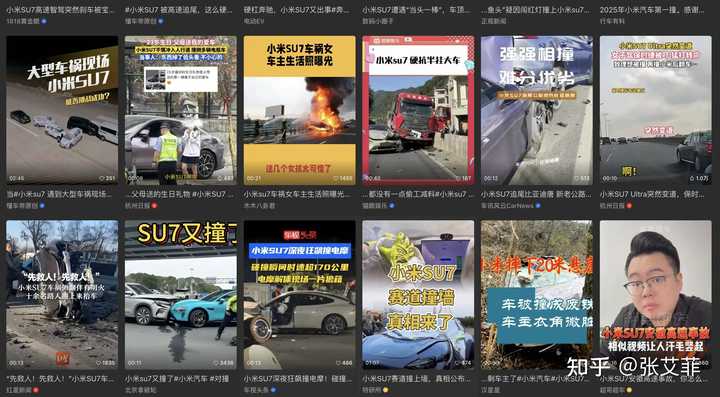Open the 杭州日报 author link under 父母送的生日礼物
The image size is (720, 397).
pos(138,206)
